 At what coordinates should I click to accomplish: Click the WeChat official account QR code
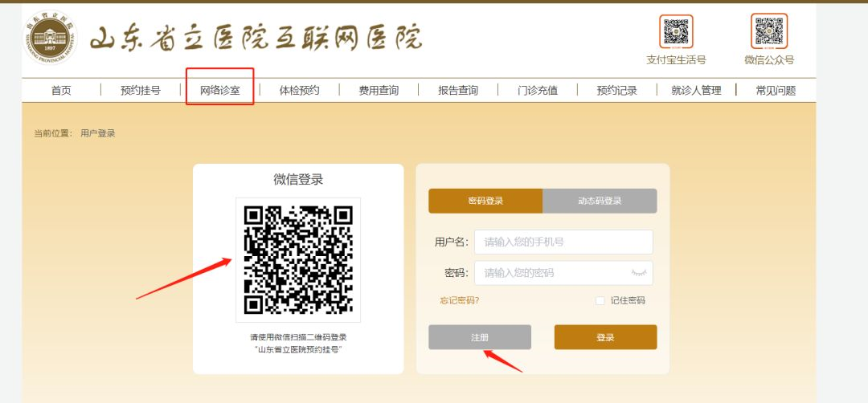click(x=768, y=32)
